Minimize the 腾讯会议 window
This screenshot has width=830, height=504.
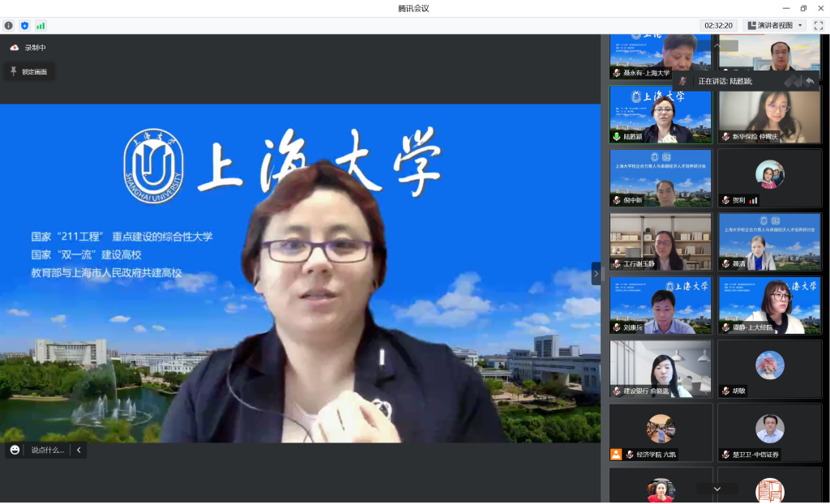click(x=786, y=8)
